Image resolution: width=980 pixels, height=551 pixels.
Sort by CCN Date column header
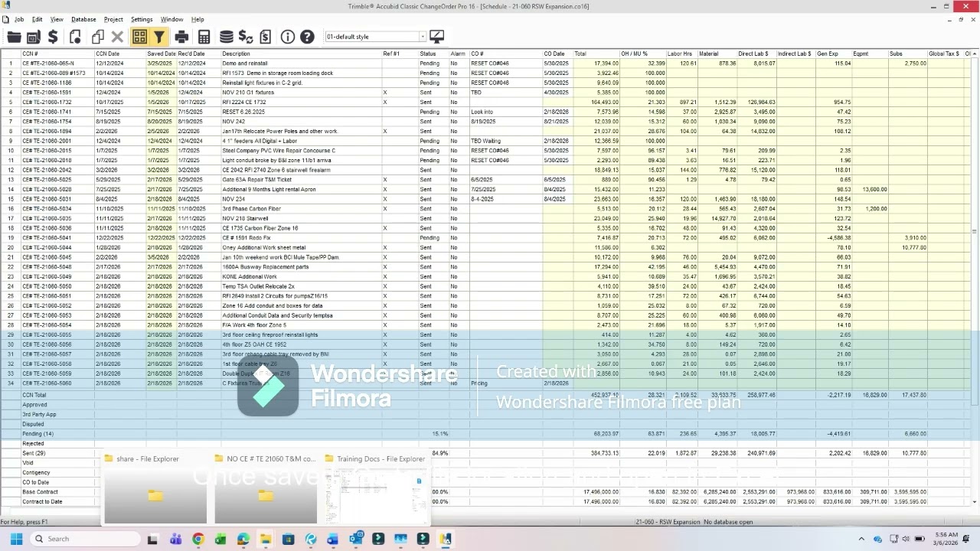tap(119, 54)
